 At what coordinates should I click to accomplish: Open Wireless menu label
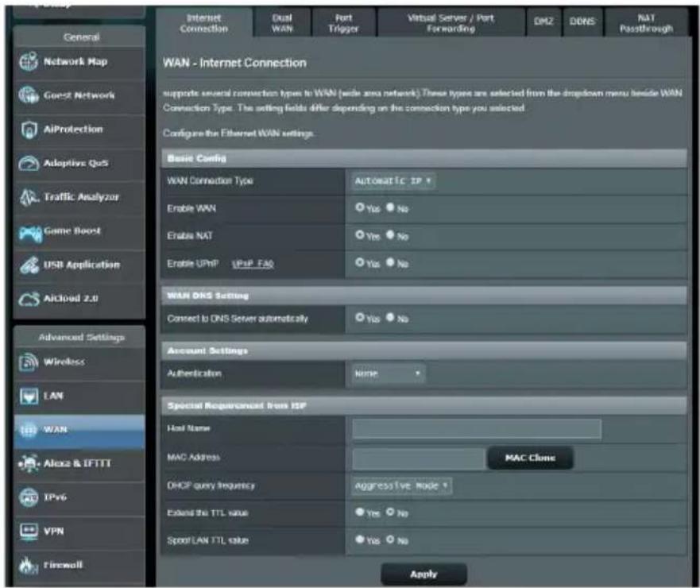click(x=64, y=362)
